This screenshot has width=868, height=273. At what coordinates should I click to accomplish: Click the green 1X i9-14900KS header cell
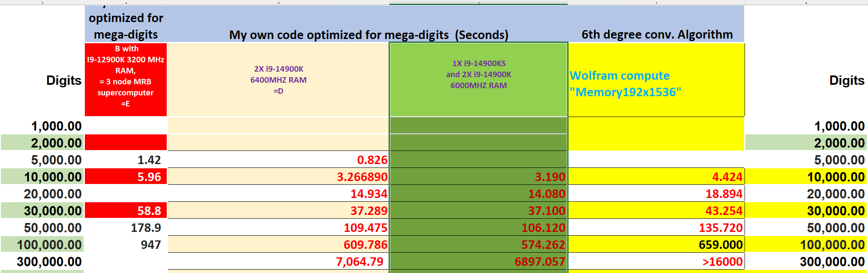click(479, 80)
